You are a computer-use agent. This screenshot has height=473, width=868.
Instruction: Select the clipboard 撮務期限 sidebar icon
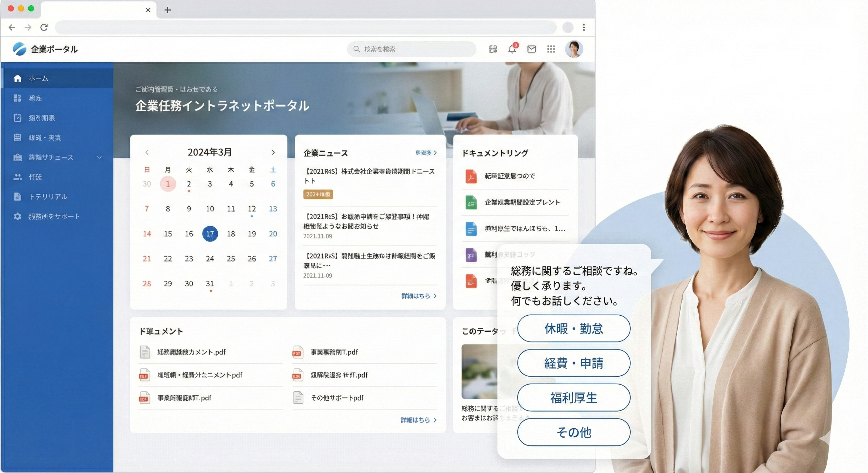click(18, 118)
